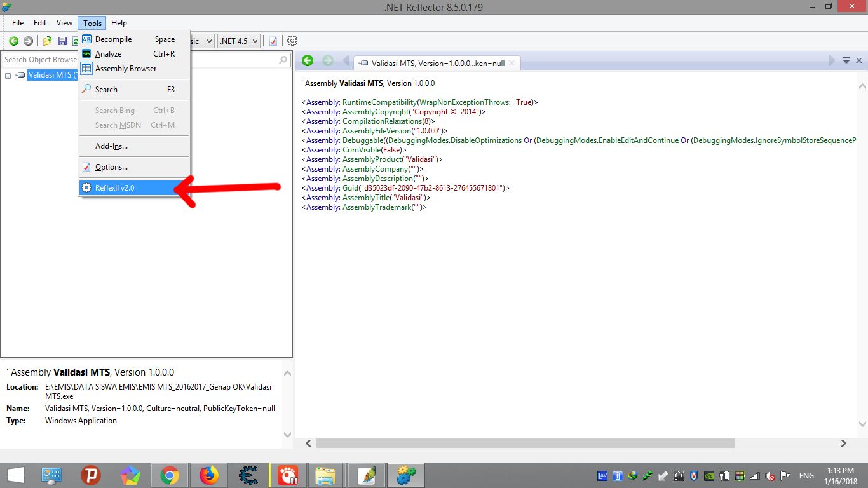
Task: Click the right arrow of horizontal scrollbar
Action: pos(844,443)
